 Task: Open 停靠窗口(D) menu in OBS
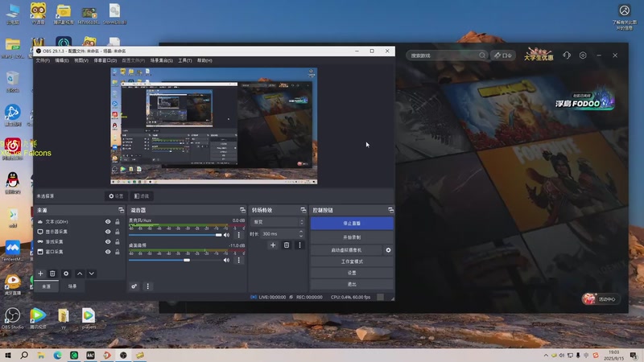pyautogui.click(x=105, y=60)
